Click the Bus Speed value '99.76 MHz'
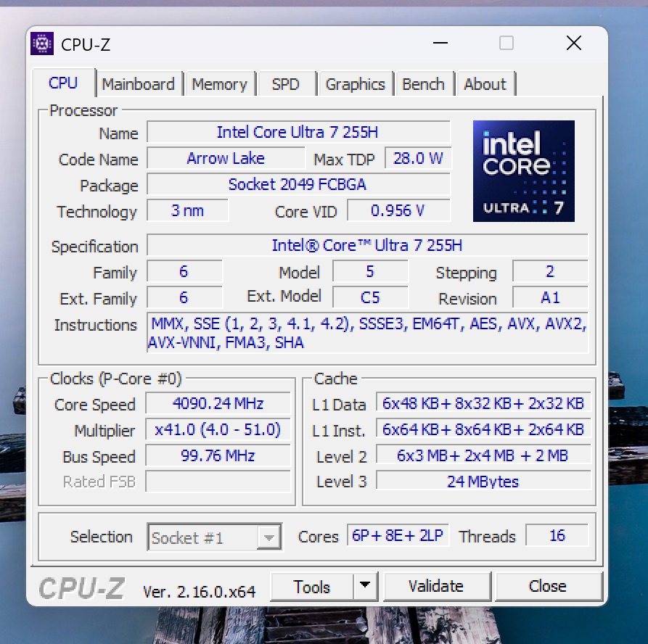648x644 pixels. point(218,455)
